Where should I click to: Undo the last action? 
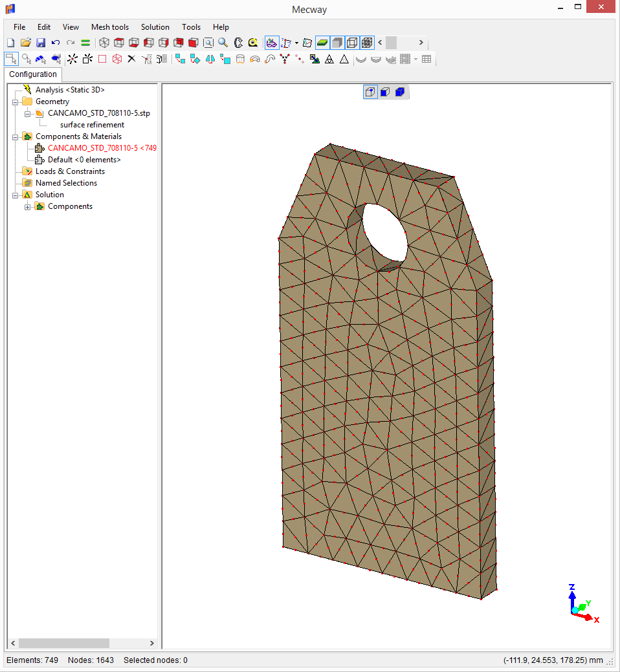(x=55, y=43)
